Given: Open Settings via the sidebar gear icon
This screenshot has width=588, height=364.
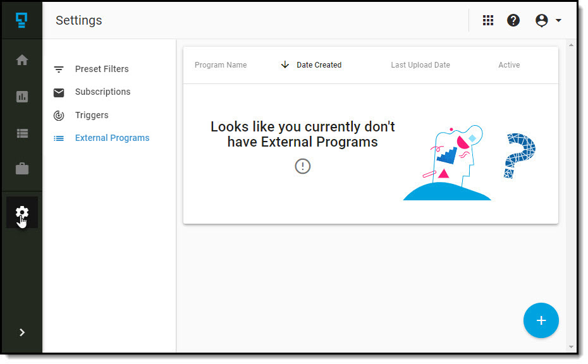Looking at the screenshot, I should 22,212.
